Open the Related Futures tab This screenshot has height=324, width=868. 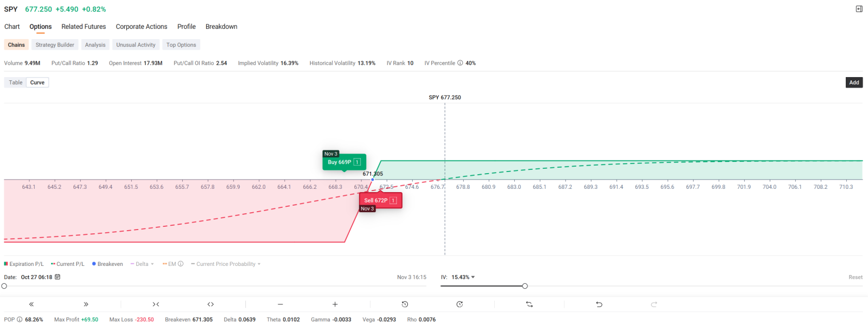pos(84,27)
